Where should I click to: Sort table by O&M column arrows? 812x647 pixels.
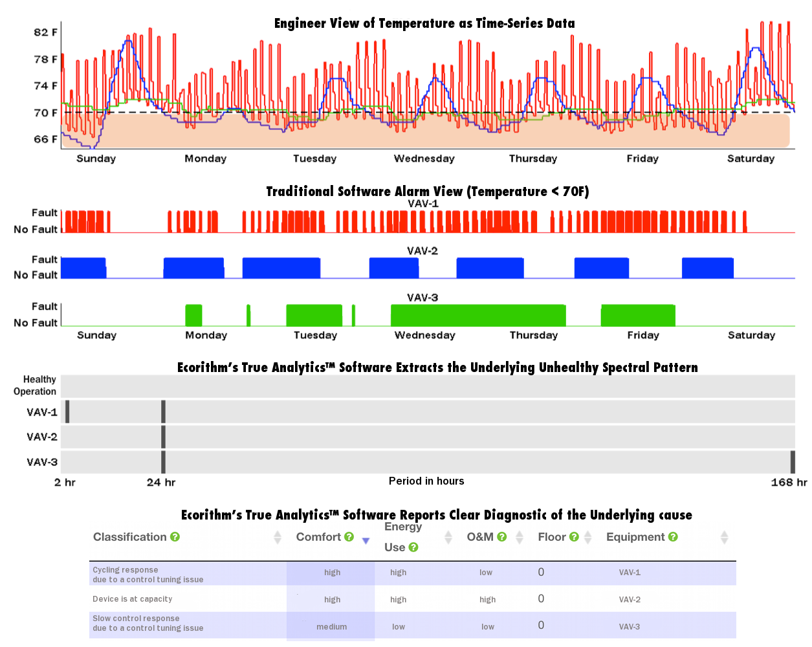click(x=519, y=537)
